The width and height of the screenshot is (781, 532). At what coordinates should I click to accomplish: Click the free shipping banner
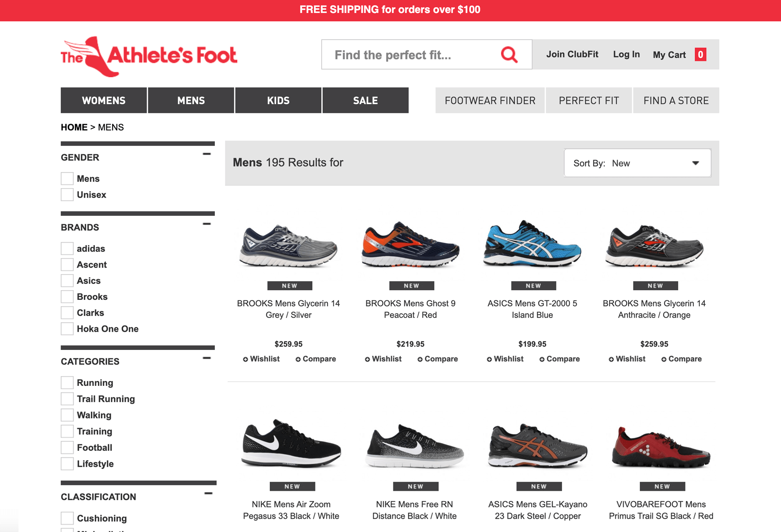pyautogui.click(x=390, y=10)
